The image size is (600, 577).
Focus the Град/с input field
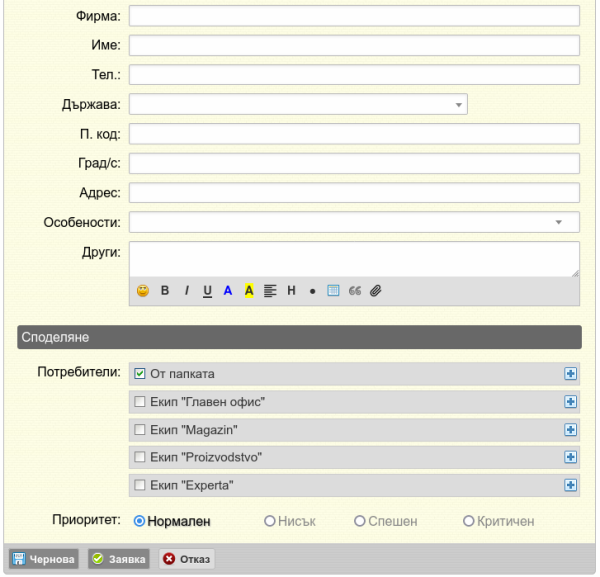click(354, 163)
